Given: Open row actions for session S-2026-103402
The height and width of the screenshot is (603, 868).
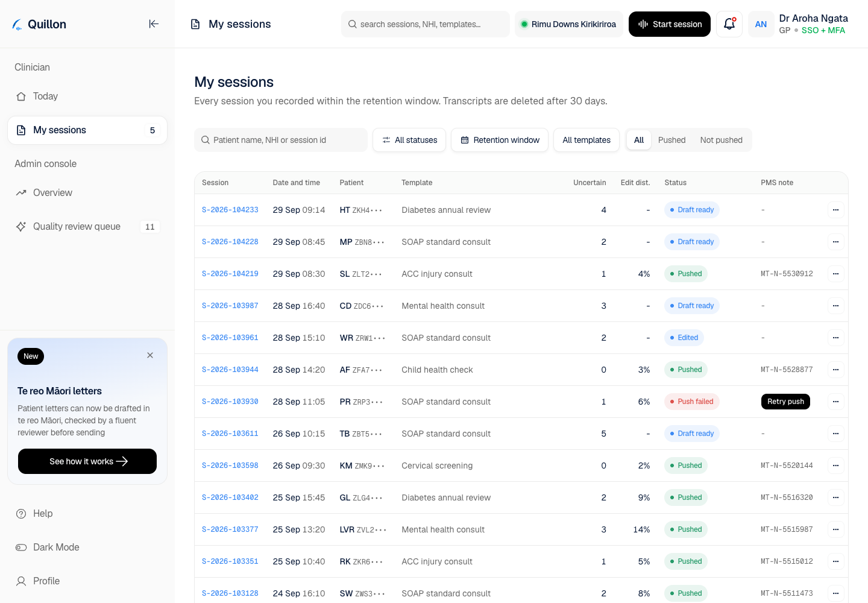Looking at the screenshot, I should [x=835, y=497].
